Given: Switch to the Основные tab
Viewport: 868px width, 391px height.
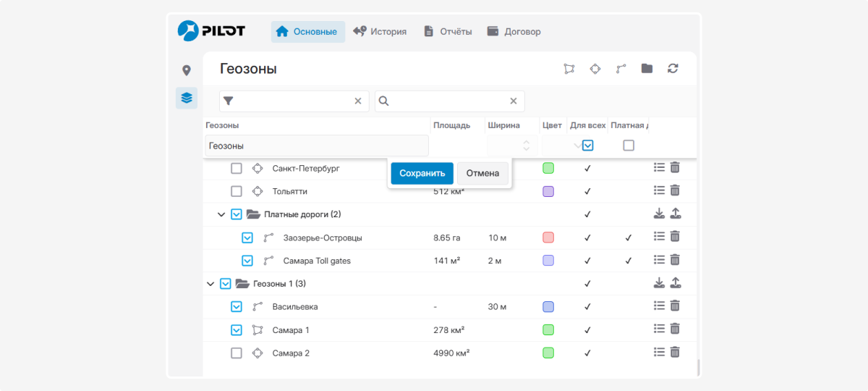Looking at the screenshot, I should tap(307, 31).
